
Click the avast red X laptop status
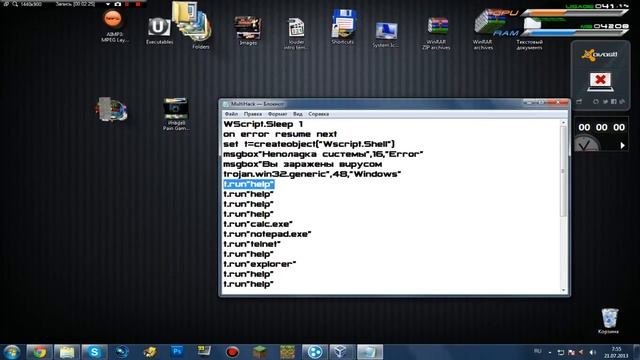point(600,81)
